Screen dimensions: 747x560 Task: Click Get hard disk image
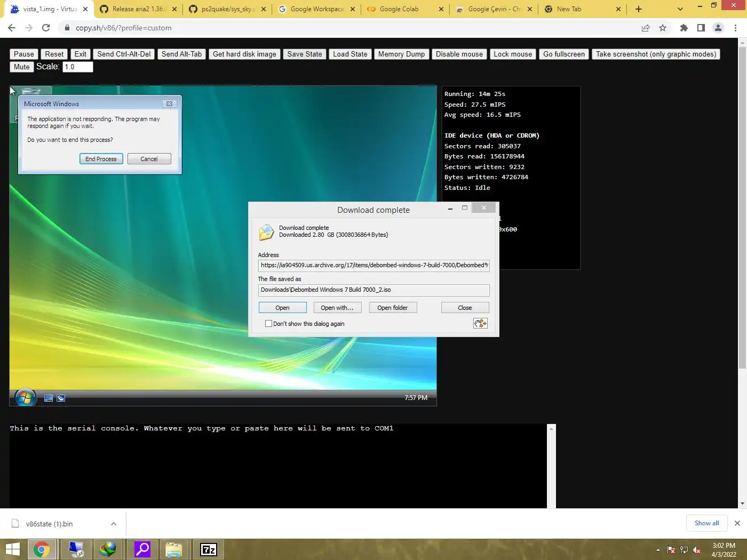[244, 54]
